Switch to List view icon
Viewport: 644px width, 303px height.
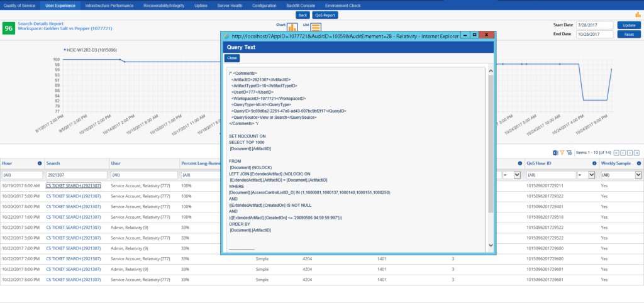coord(316,28)
